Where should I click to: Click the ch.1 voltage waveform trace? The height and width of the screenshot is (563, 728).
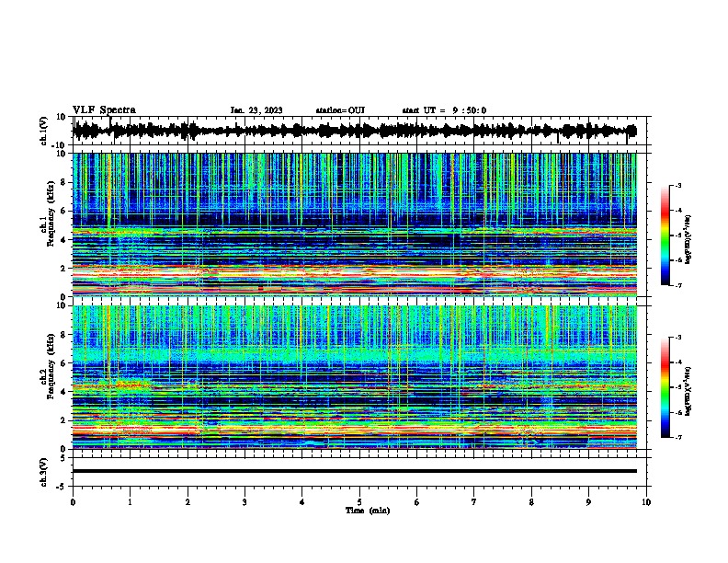click(x=355, y=131)
